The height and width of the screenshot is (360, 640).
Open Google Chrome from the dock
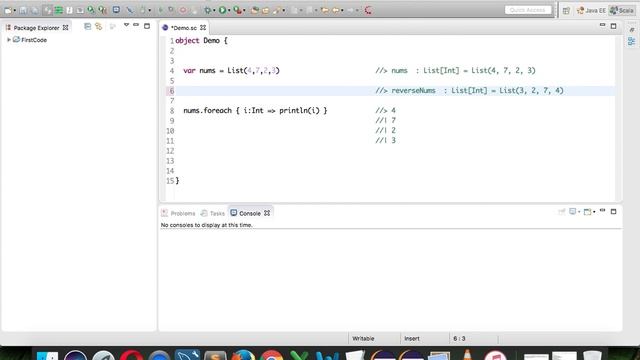click(x=271, y=354)
